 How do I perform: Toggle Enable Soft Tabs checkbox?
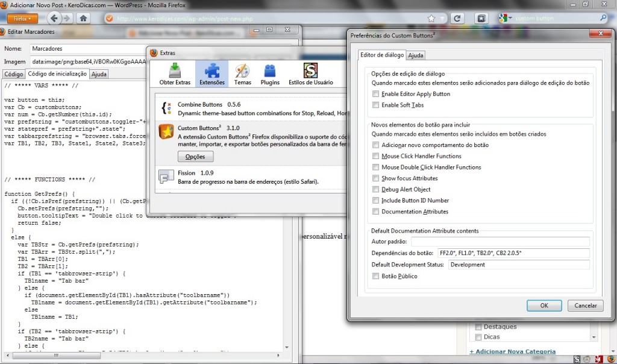[x=376, y=105]
